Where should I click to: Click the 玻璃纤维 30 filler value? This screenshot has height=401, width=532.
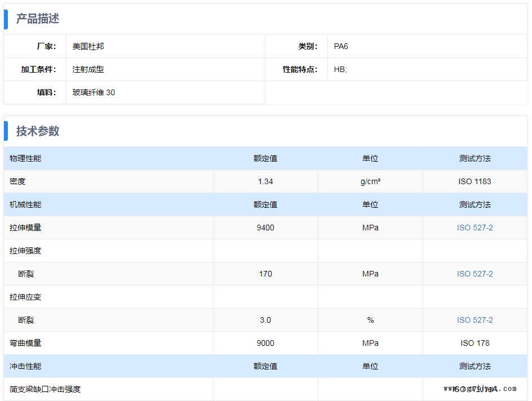click(x=94, y=92)
